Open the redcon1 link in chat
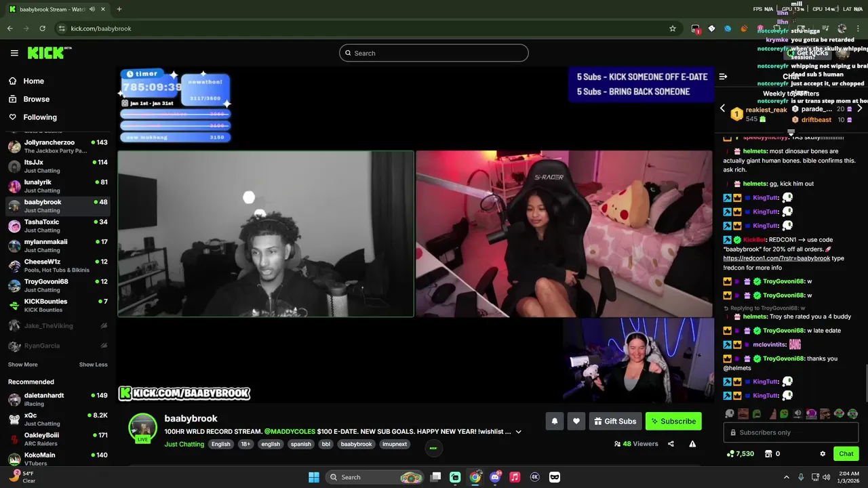The width and height of the screenshot is (868, 488). tap(776, 258)
